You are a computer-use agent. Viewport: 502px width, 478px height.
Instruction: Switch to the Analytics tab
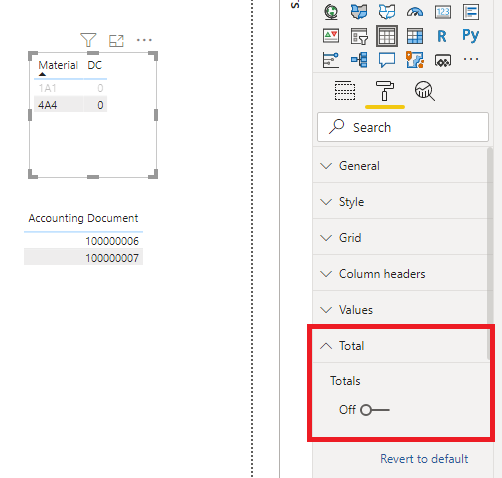coord(425,91)
